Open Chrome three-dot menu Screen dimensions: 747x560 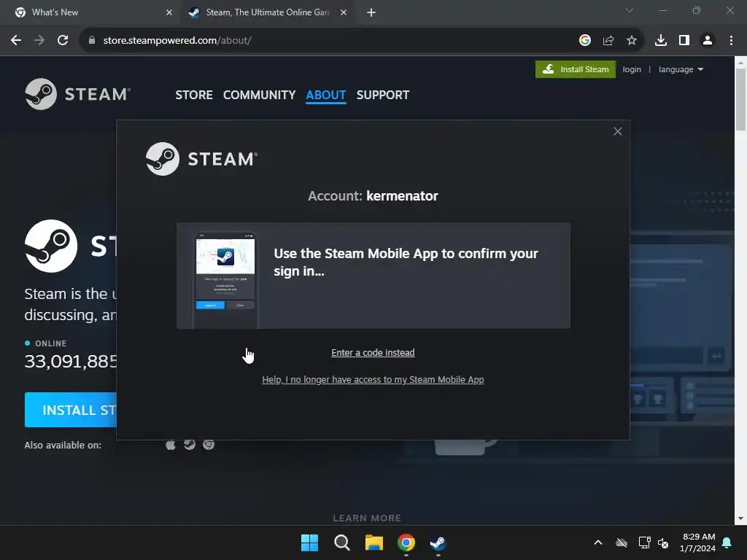coord(731,41)
